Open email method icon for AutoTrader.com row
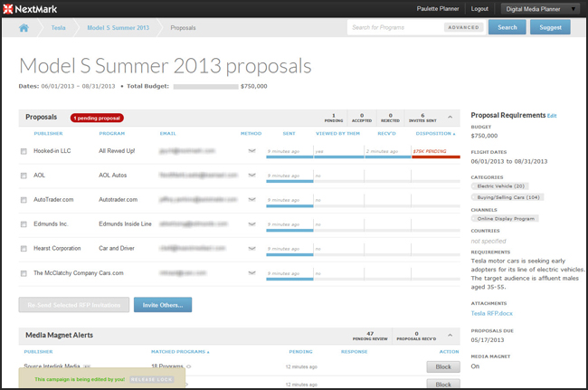 (x=252, y=199)
